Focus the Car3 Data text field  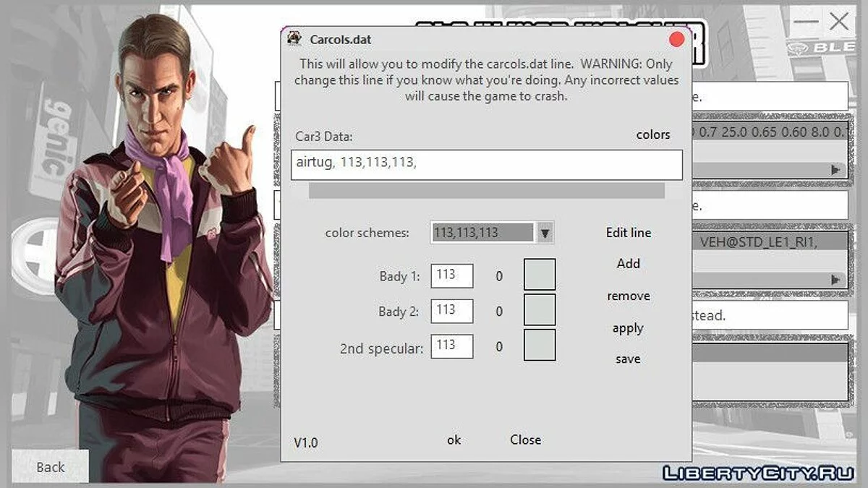click(486, 164)
